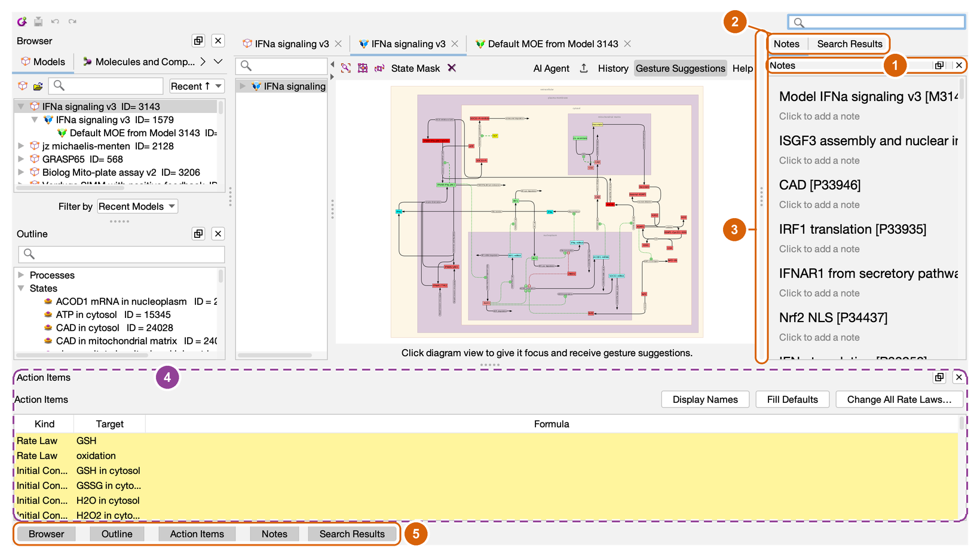Expand the jz michaelis-menten model
Viewport: 980px width, 557px height.
(x=21, y=146)
